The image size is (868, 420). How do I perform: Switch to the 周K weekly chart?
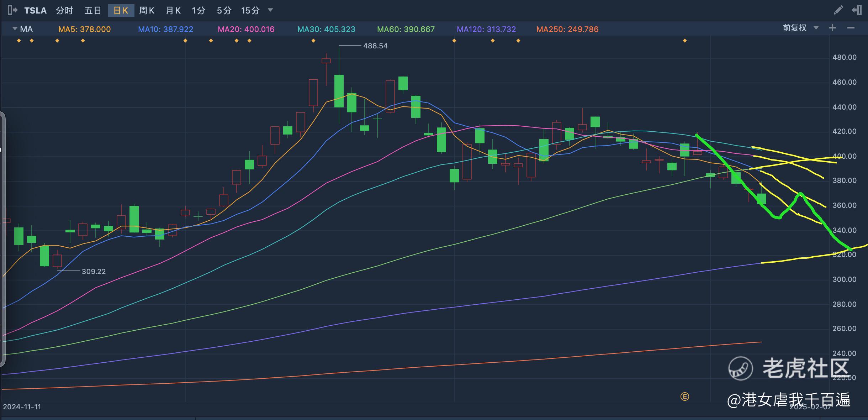click(147, 11)
